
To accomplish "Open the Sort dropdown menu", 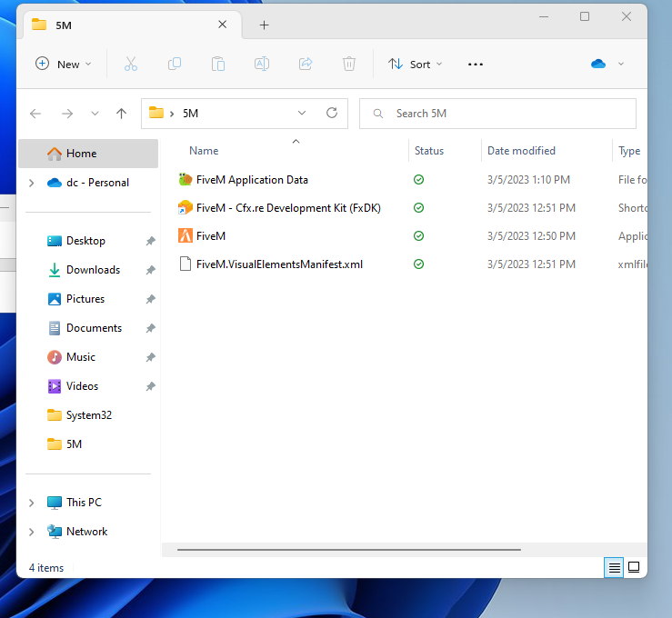I will (x=416, y=64).
